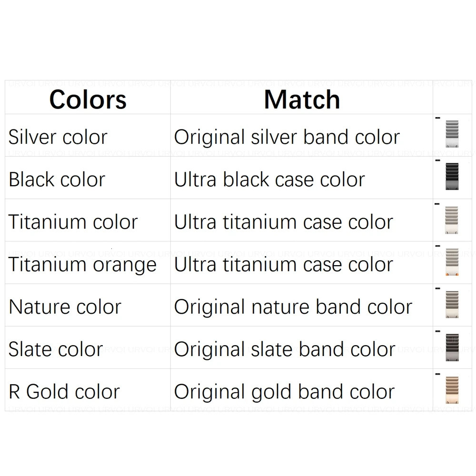The width and height of the screenshot is (476, 476).
Task: Select the "Nature color" cell
Action: click(65, 307)
